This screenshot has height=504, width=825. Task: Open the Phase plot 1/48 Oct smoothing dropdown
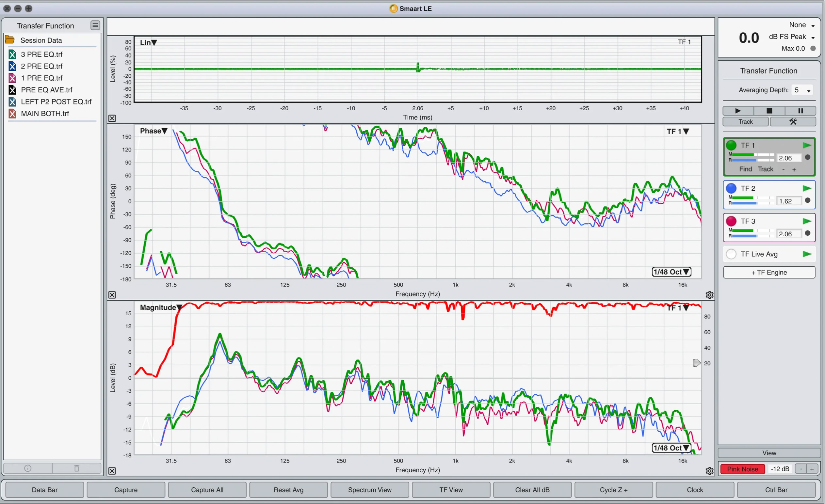671,272
